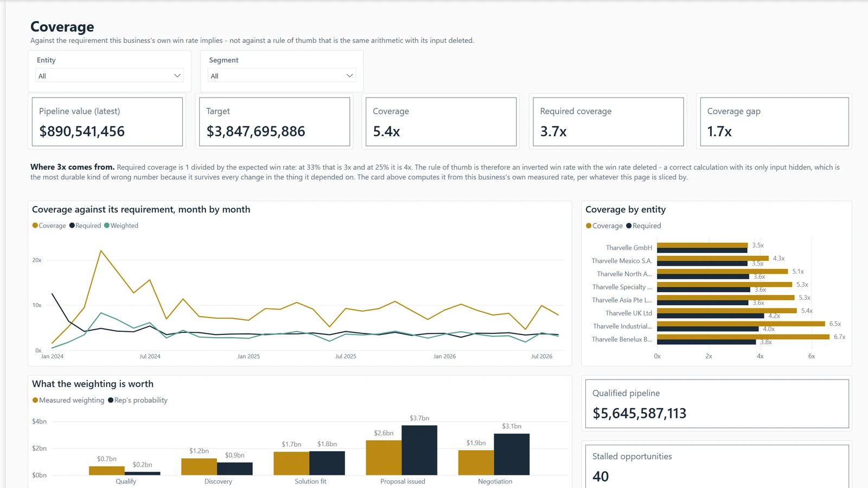Image resolution: width=868 pixels, height=488 pixels.
Task: Click the Negotiation axis label
Action: (495, 481)
